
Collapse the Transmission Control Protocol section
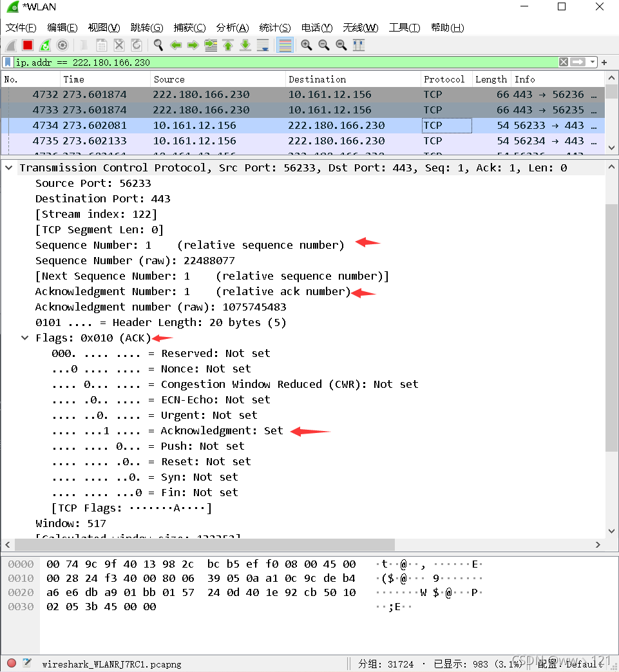pyautogui.click(x=9, y=168)
